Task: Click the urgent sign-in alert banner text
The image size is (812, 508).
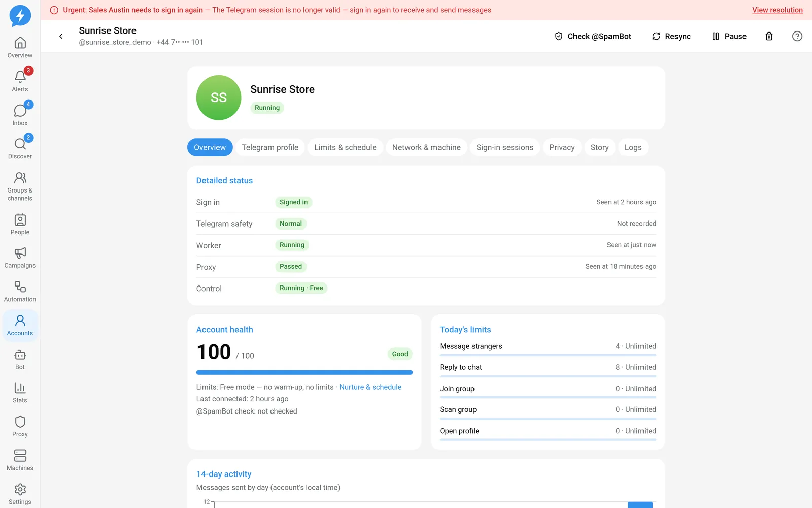Action: [277, 10]
